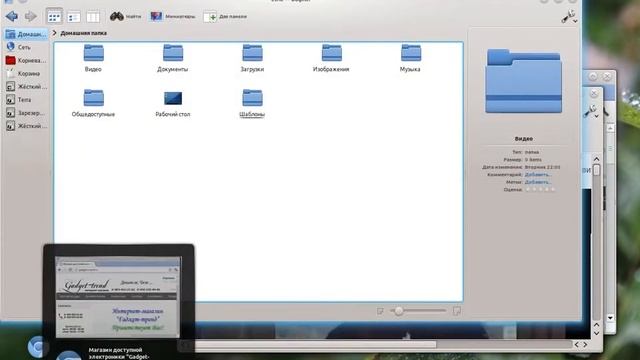Go forward with the grey arrow
640x360 pixels.
coord(31,16)
